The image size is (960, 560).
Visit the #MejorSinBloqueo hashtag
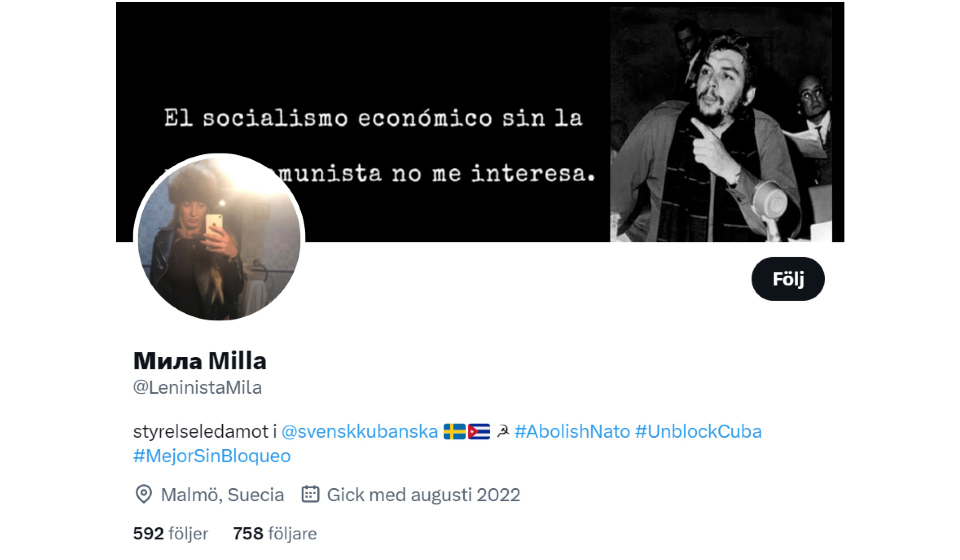coord(212,456)
